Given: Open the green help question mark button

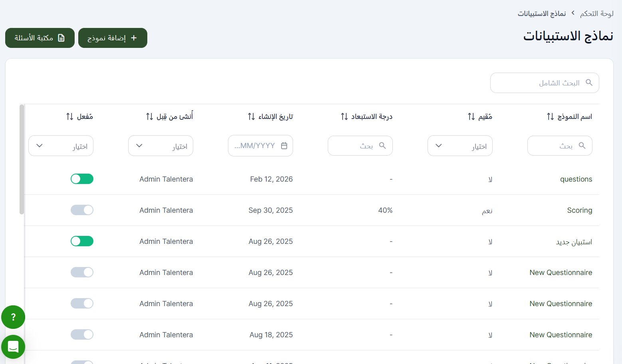Looking at the screenshot, I should pos(13,317).
